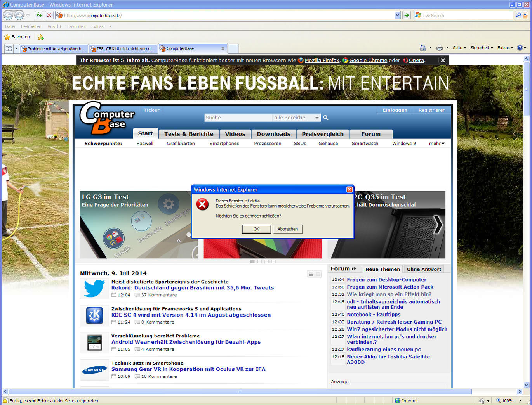The width and height of the screenshot is (532, 405).
Task: Close the dialog with the red X
Action: 349,189
